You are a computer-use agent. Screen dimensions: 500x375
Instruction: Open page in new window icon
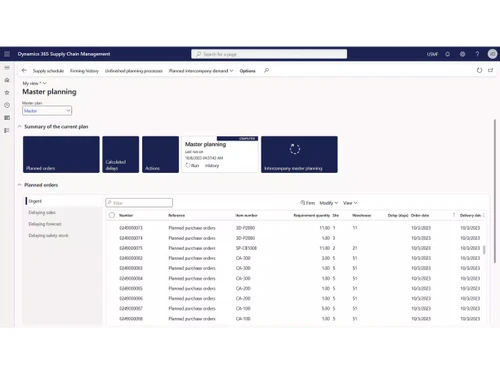pos(491,70)
